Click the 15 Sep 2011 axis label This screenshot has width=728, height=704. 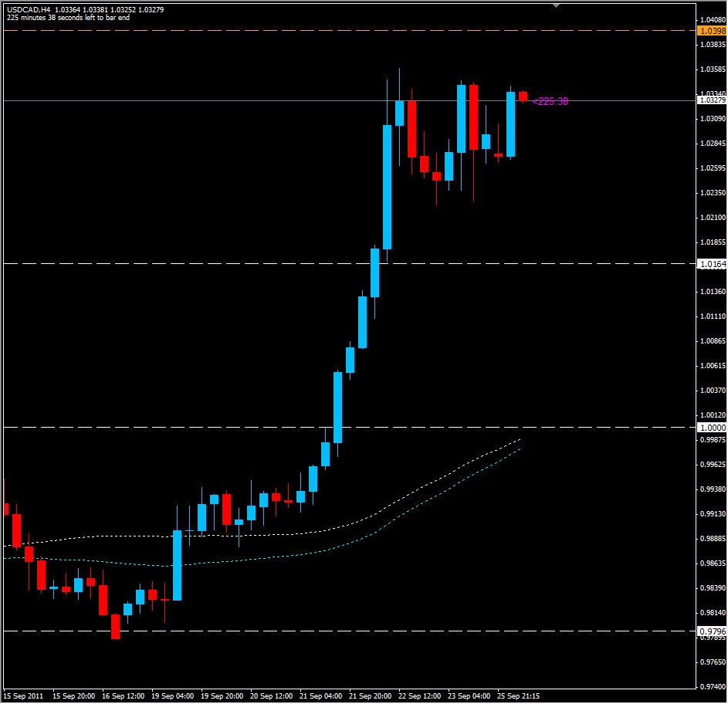[x=23, y=694]
